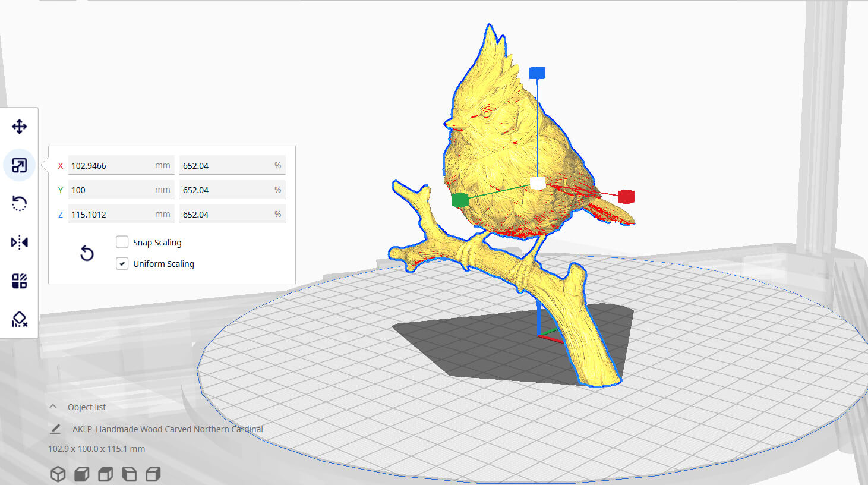Screen dimensions: 868x485
Task: Select the Scale tool
Action: coord(19,165)
